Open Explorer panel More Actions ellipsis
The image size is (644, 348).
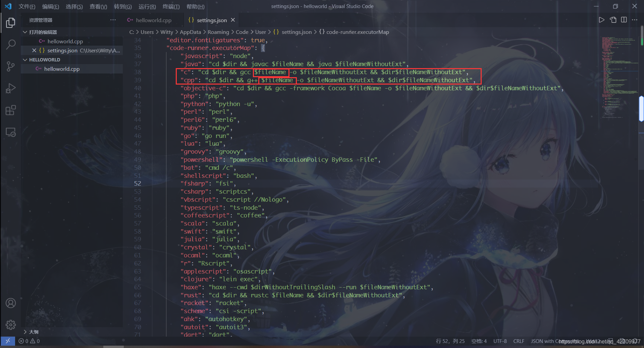[x=113, y=20]
